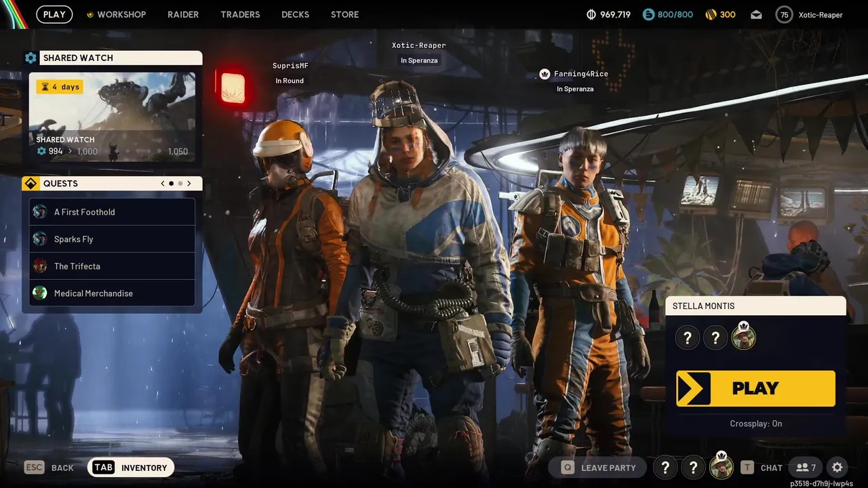Viewport: 868px width, 488px height.
Task: Click the gold coins icon beside 300
Action: click(711, 14)
